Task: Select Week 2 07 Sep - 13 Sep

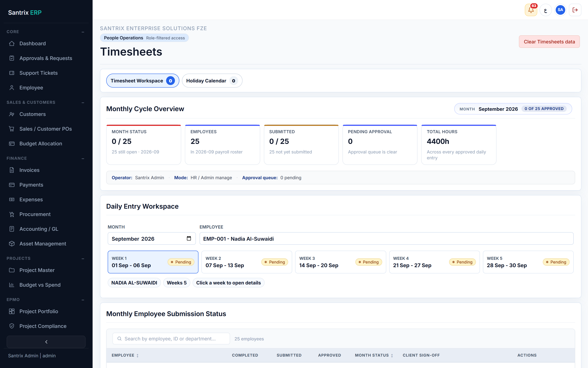Action: click(x=247, y=262)
